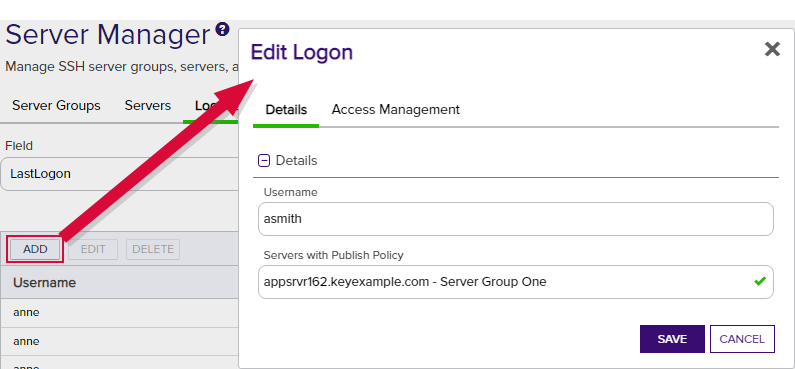Cancel the Edit Logon dialog
The height and width of the screenshot is (369, 795).
point(742,339)
